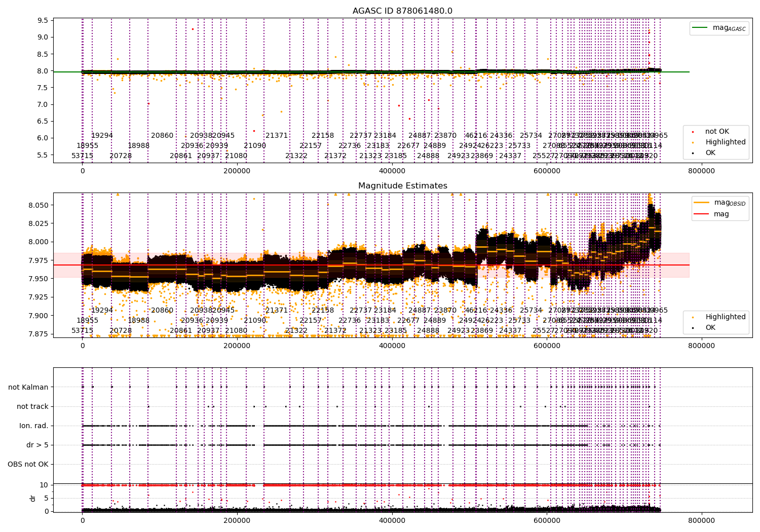Click the "10" tick on the dr axis
Viewport: 760px width, 532px height.
44,485
